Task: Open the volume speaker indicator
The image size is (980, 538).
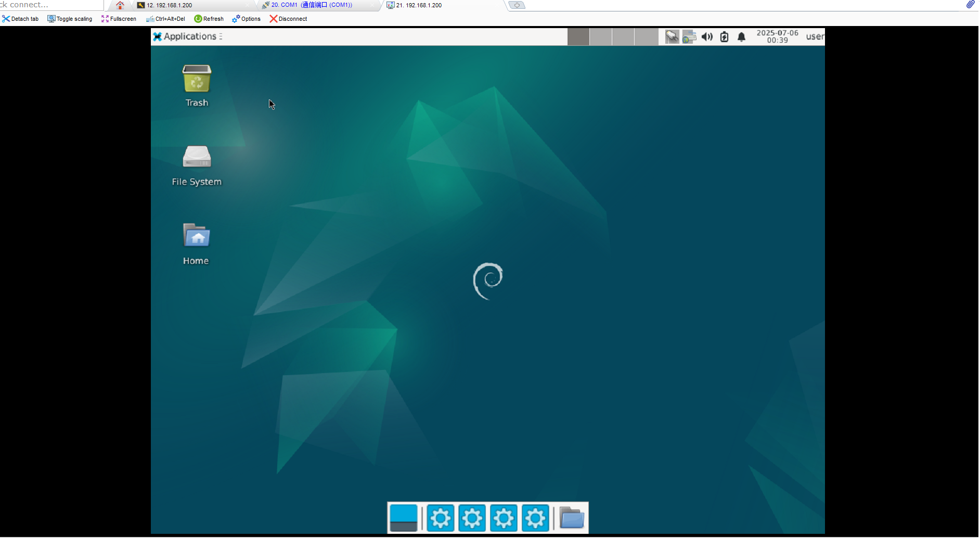Action: tap(707, 37)
